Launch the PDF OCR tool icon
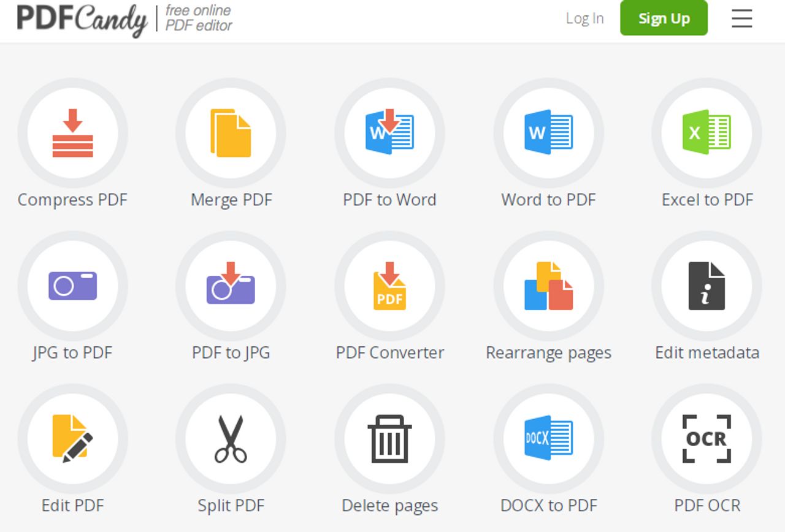 [706, 439]
